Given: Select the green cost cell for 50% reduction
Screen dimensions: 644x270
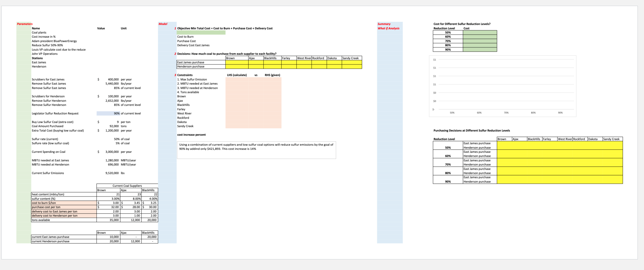Looking at the screenshot, I should [x=480, y=33].
